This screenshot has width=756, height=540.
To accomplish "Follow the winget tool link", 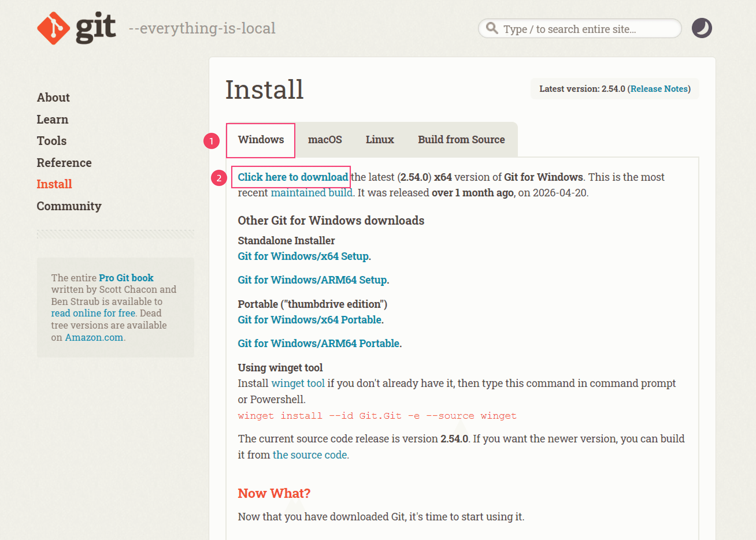I will point(298,383).
